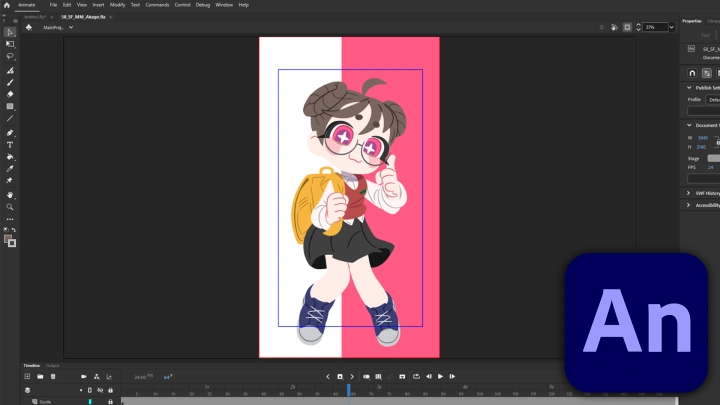The width and height of the screenshot is (720, 405).
Task: Select the Selection arrow tool
Action: coord(10,32)
